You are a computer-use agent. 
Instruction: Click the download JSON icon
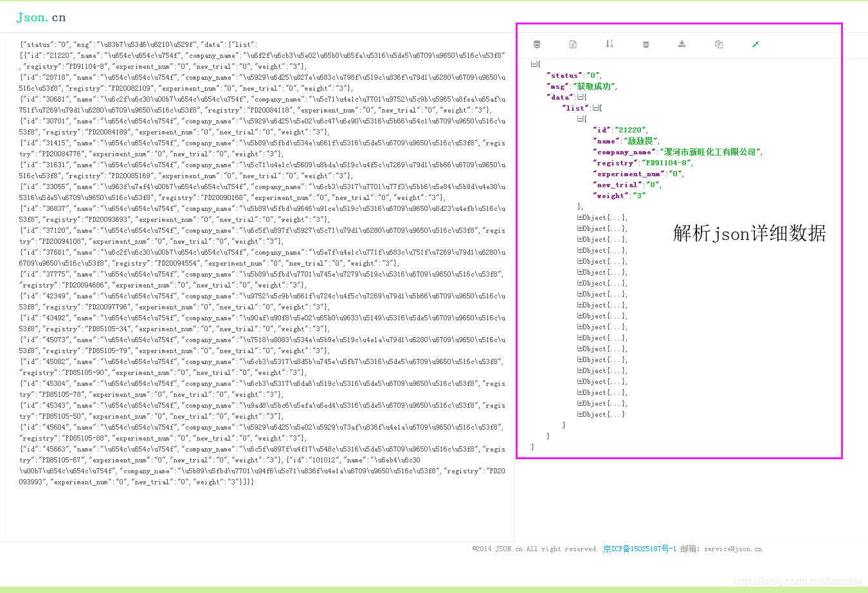click(682, 44)
